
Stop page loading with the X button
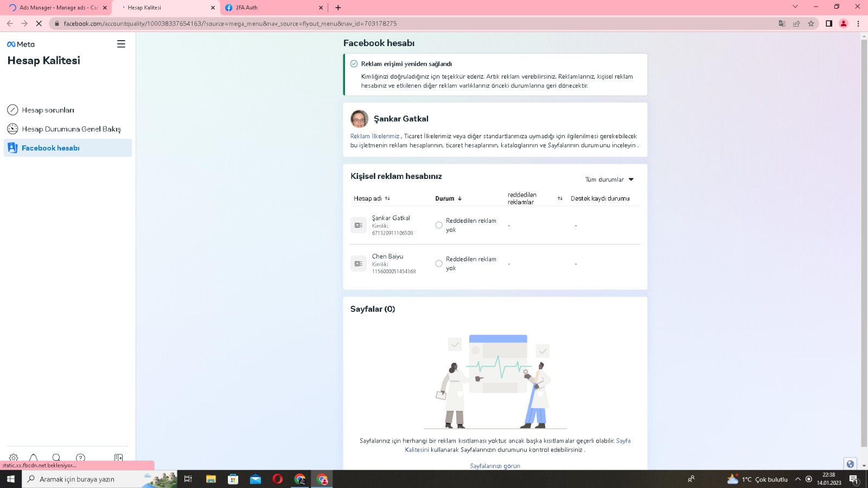39,23
